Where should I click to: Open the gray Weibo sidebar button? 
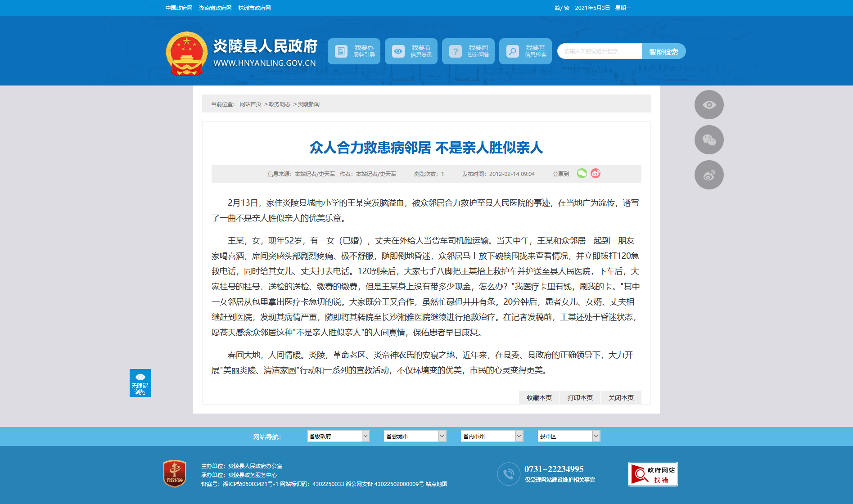[709, 175]
